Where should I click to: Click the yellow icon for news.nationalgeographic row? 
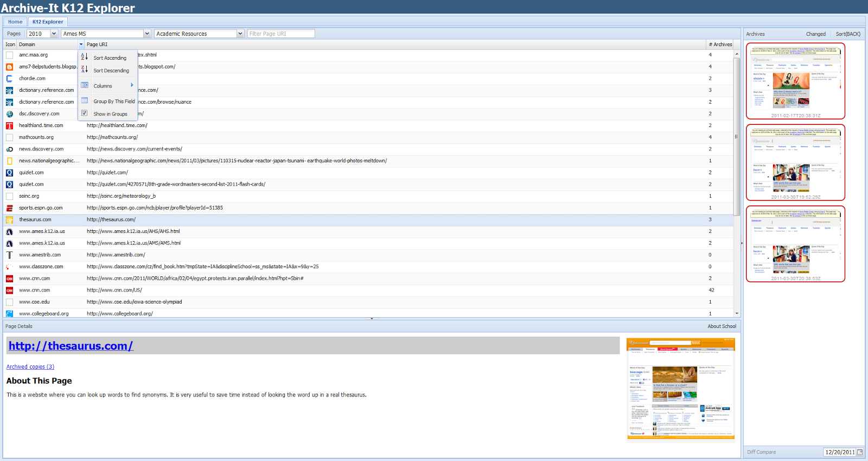[9, 161]
